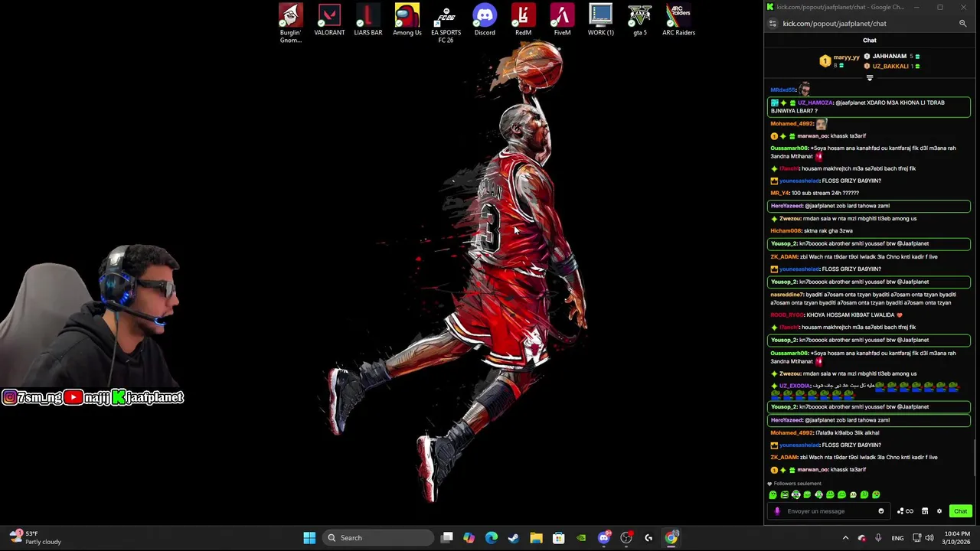Open the Burglin' Gnomes desktop shortcut

coord(290,23)
